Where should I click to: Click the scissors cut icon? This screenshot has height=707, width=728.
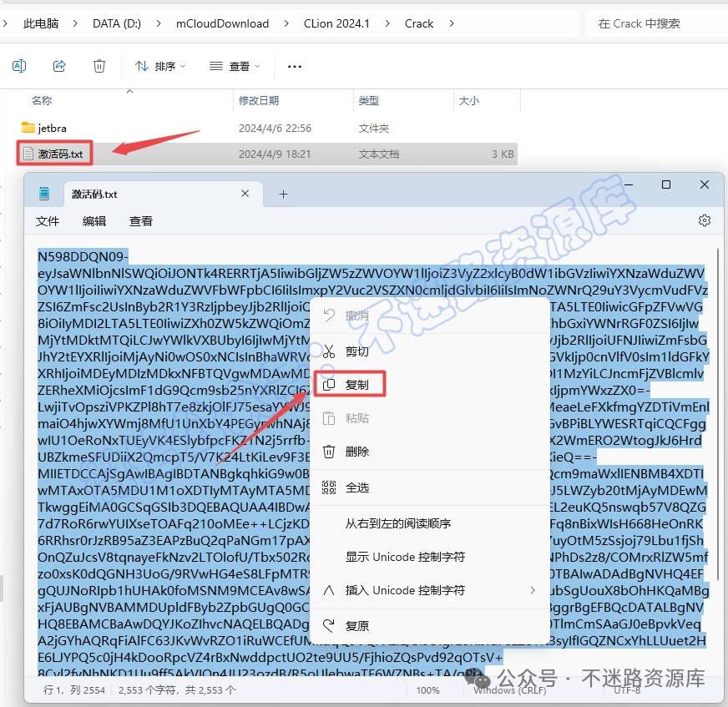pyautogui.click(x=329, y=351)
